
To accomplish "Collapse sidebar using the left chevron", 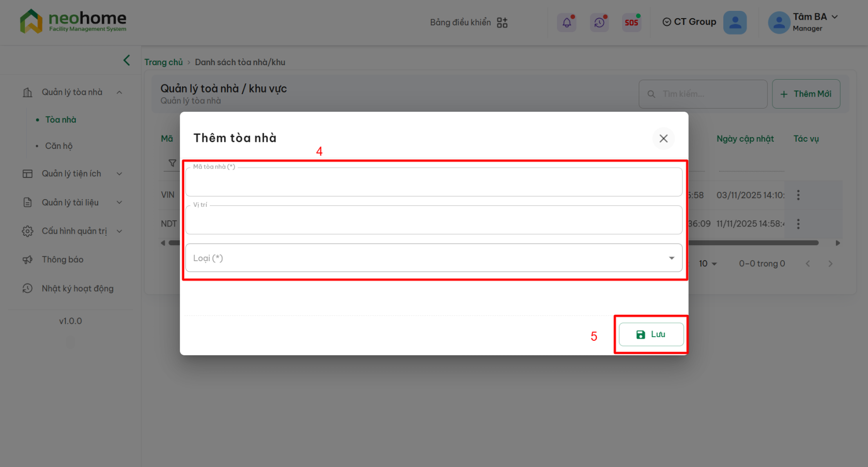I will coord(127,61).
